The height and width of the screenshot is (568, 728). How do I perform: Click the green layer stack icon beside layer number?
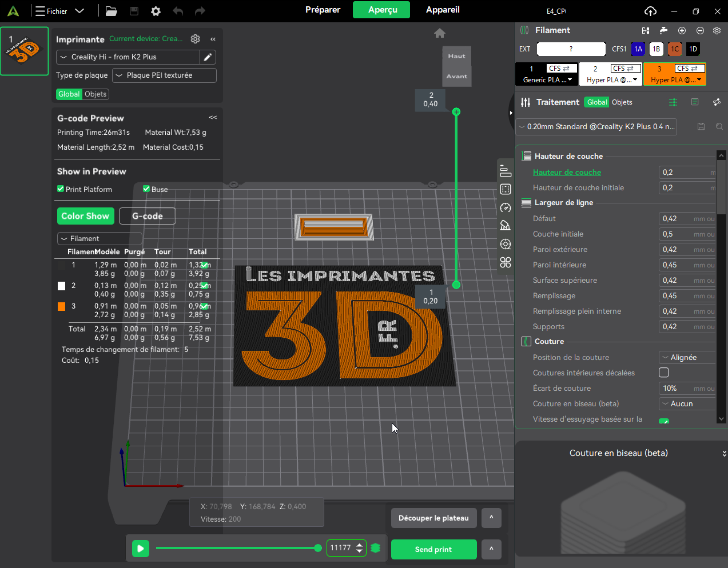[376, 548]
